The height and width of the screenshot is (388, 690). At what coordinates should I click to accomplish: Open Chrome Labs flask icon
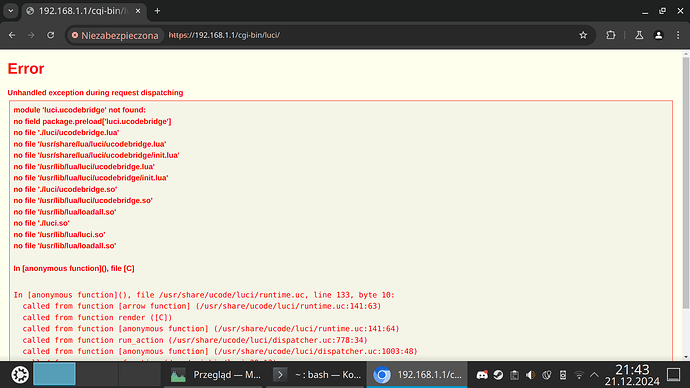point(639,35)
